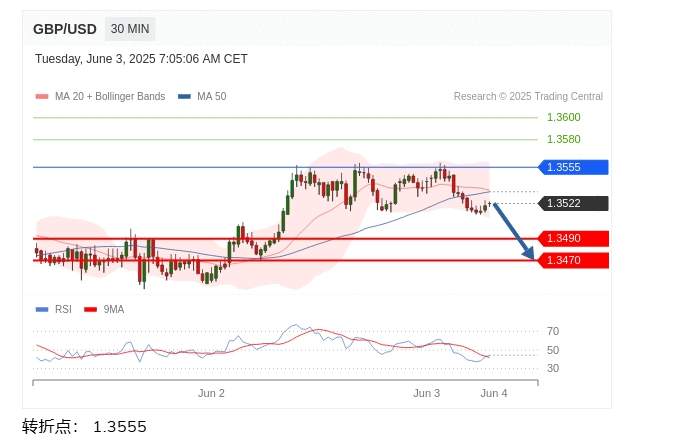The image size is (674, 445).
Task: Select the 30 MIN timeframe badge
Action: tap(130, 29)
